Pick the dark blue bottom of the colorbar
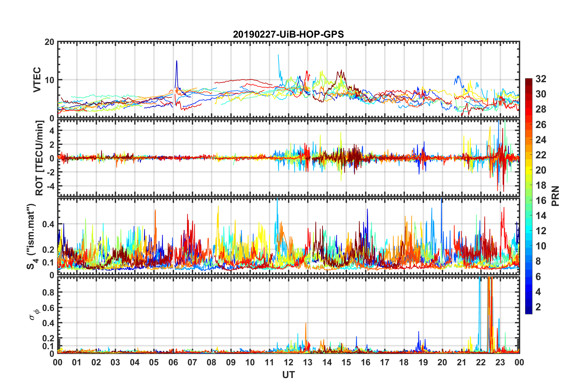 point(528,311)
